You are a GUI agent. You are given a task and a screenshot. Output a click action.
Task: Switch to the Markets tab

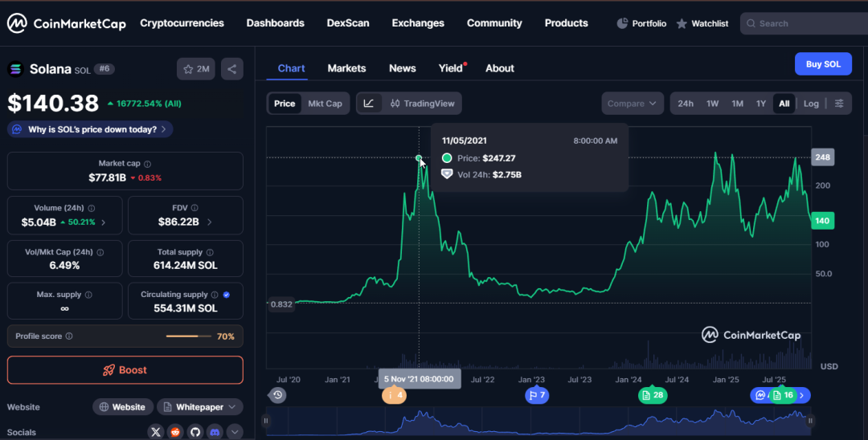(x=346, y=68)
